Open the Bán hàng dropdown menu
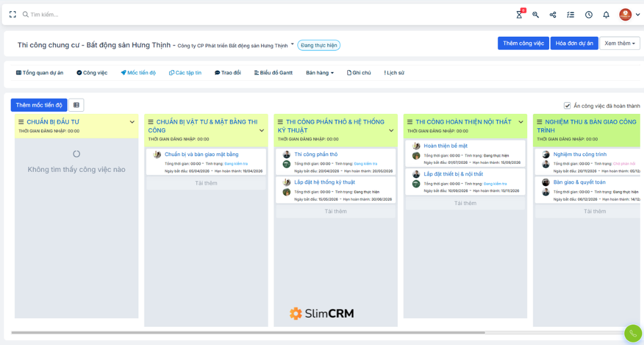Viewport: 644px width, 345px height. [320, 73]
